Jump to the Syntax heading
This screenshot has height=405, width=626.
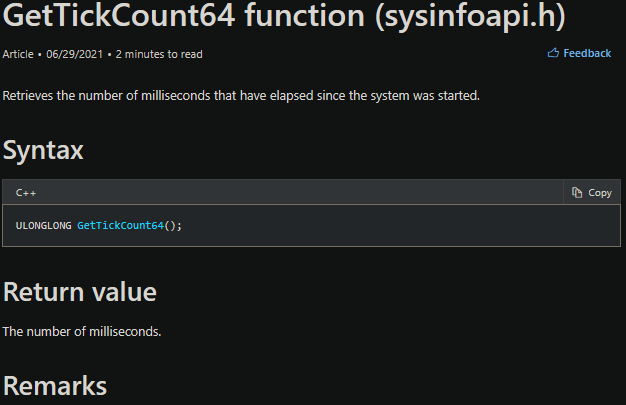tap(43, 150)
